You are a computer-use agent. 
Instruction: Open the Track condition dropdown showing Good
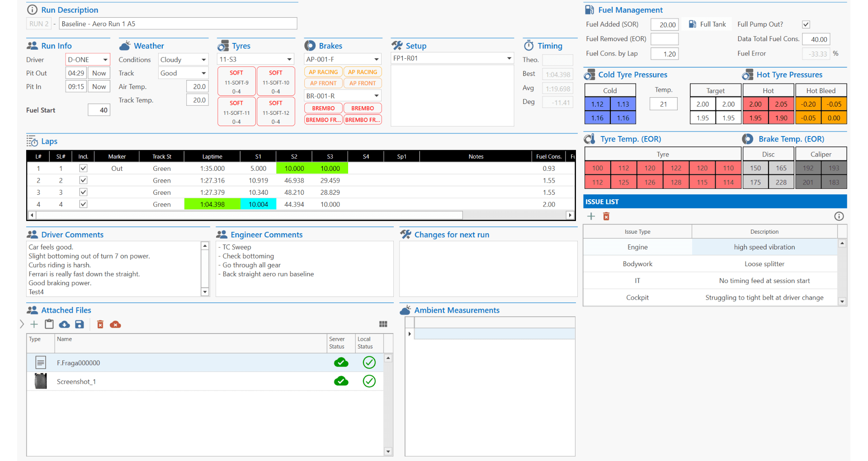click(x=183, y=73)
